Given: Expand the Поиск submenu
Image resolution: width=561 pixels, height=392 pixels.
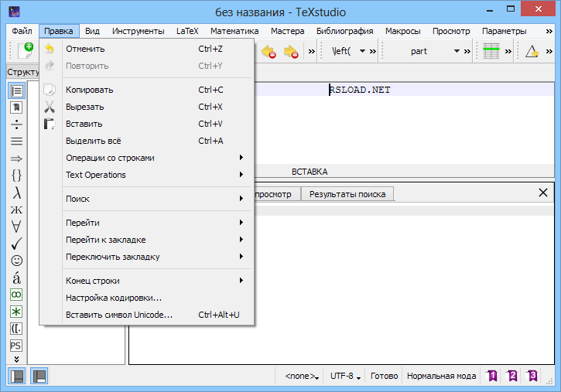Looking at the screenshot, I should (154, 199).
